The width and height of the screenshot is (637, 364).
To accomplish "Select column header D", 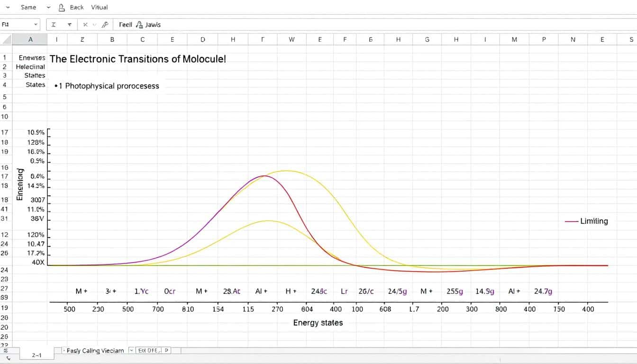I will [x=203, y=40].
